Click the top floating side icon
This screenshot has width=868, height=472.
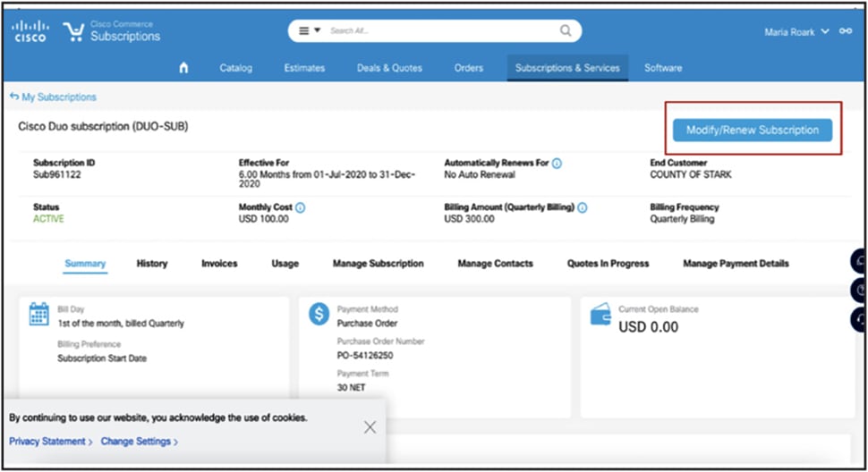click(x=858, y=261)
